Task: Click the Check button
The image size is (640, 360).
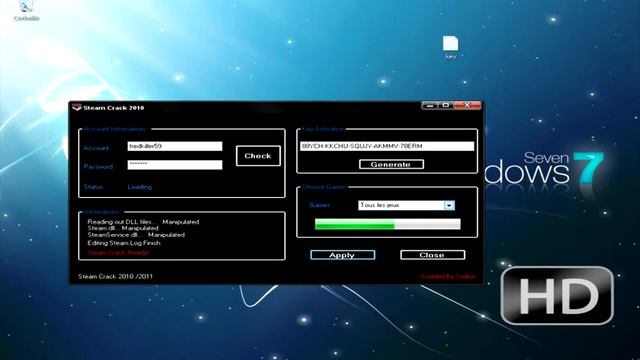Action: pyautogui.click(x=258, y=156)
